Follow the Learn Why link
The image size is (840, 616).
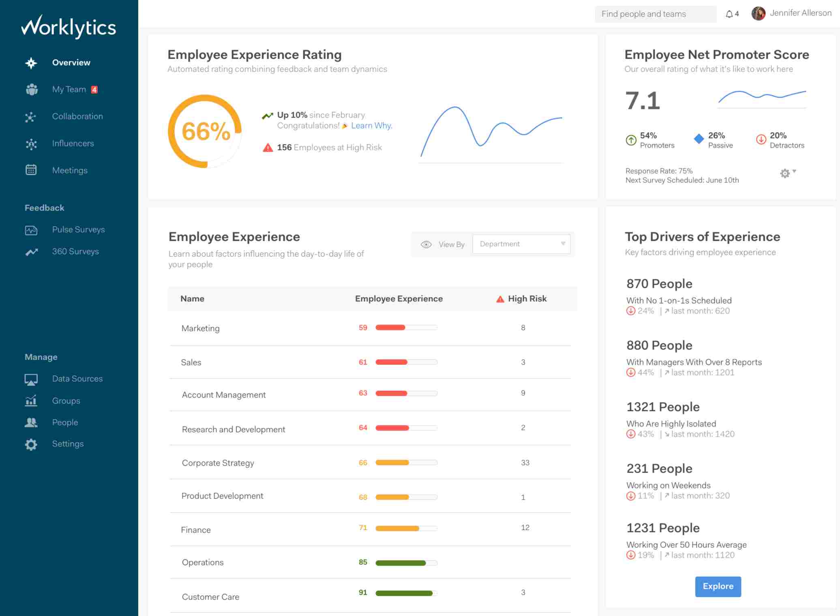371,126
